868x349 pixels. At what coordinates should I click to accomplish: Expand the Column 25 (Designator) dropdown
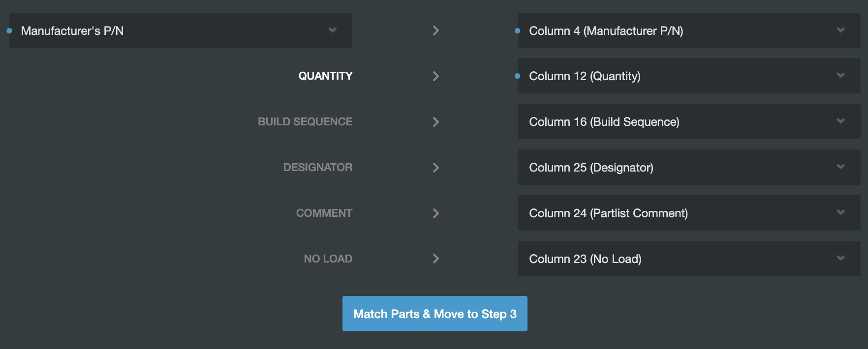tap(688, 168)
